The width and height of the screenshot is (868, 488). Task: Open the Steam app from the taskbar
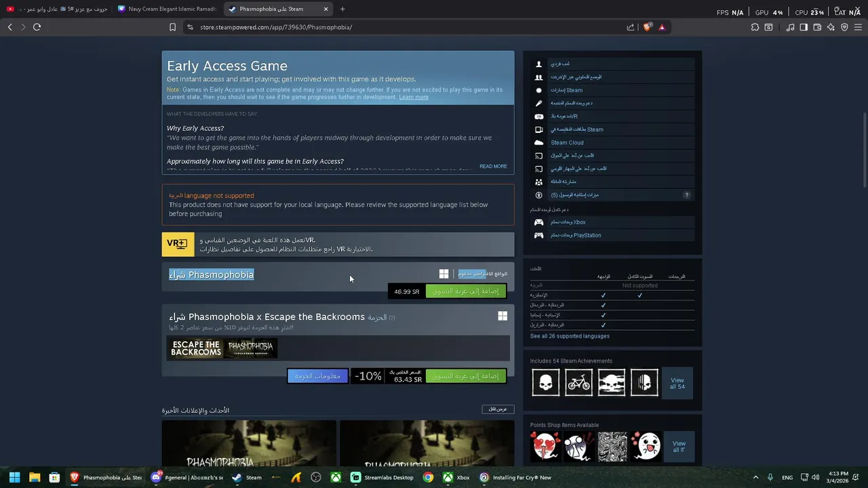(248, 477)
